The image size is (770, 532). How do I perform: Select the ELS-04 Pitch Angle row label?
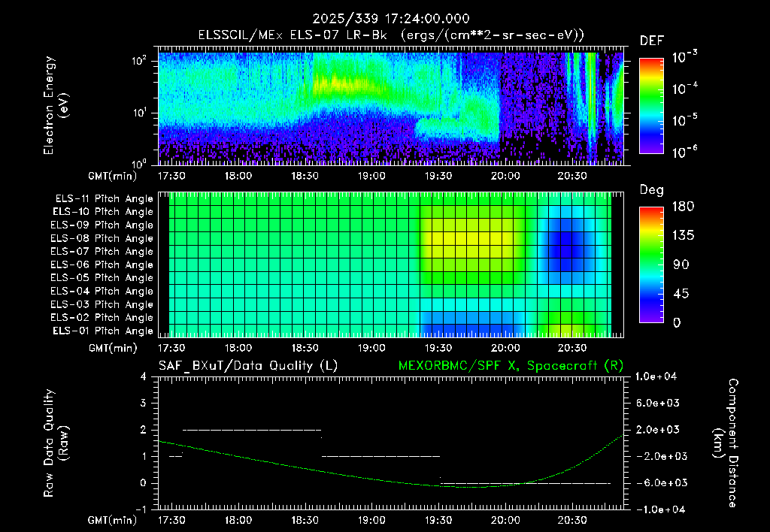102,292
